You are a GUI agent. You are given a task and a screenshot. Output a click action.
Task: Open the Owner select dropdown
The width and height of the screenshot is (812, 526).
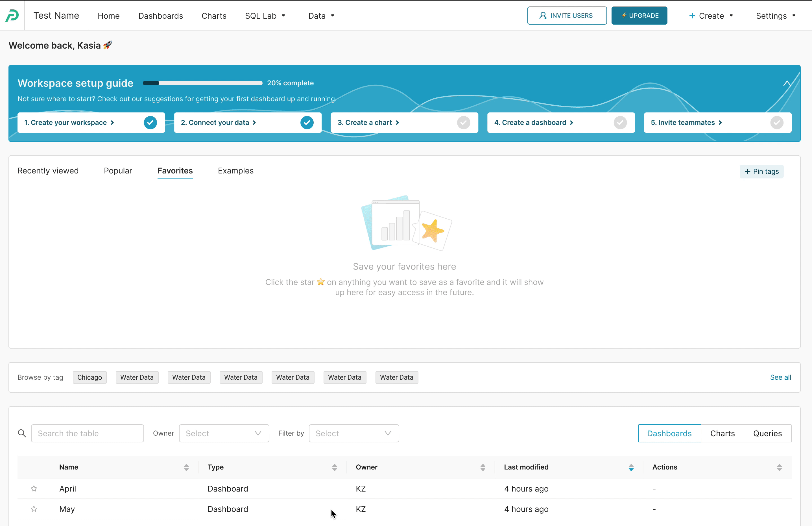click(224, 433)
